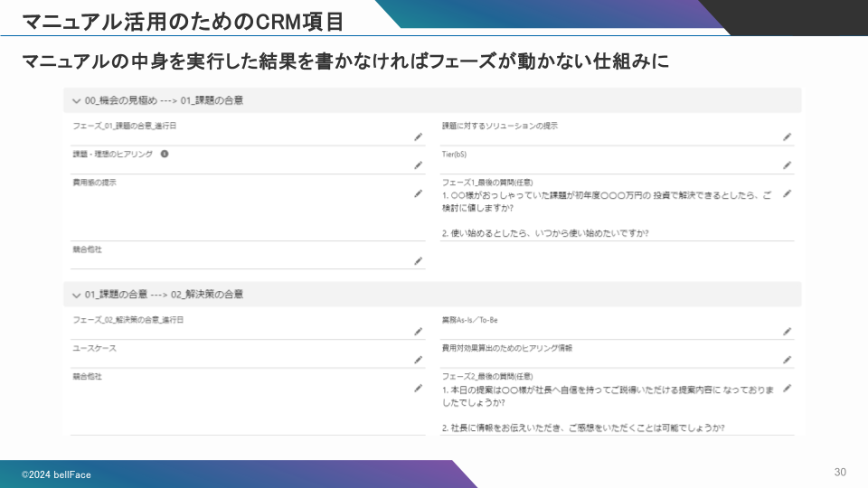Screen dimensions: 868x488
Task: Click the pencil icon for 課題・理想のヒアリング
Action: pyautogui.click(x=419, y=165)
